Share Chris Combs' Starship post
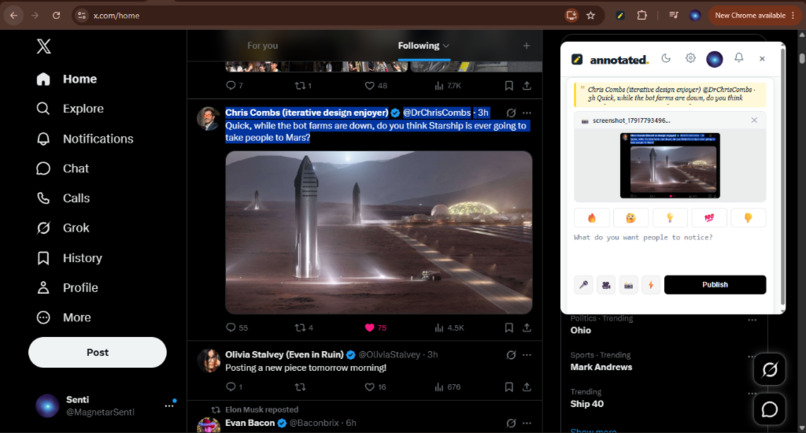This screenshot has width=806, height=433. point(527,328)
